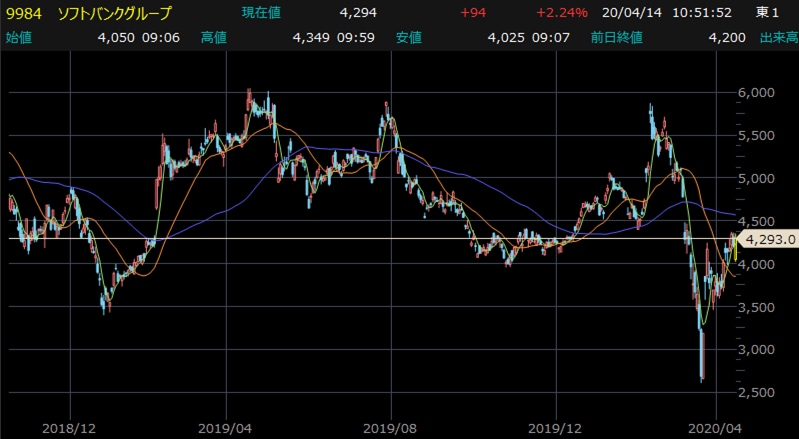Select the high price 4,349
Screen dimensions: 799x439
(x=311, y=38)
